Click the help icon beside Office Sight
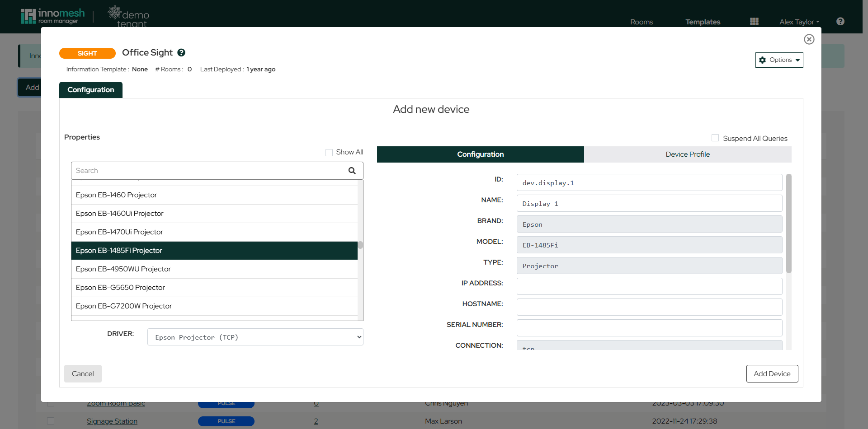 click(x=181, y=52)
